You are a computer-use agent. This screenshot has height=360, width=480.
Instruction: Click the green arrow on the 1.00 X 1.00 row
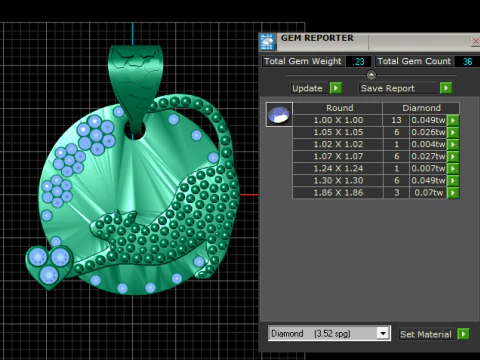click(453, 120)
